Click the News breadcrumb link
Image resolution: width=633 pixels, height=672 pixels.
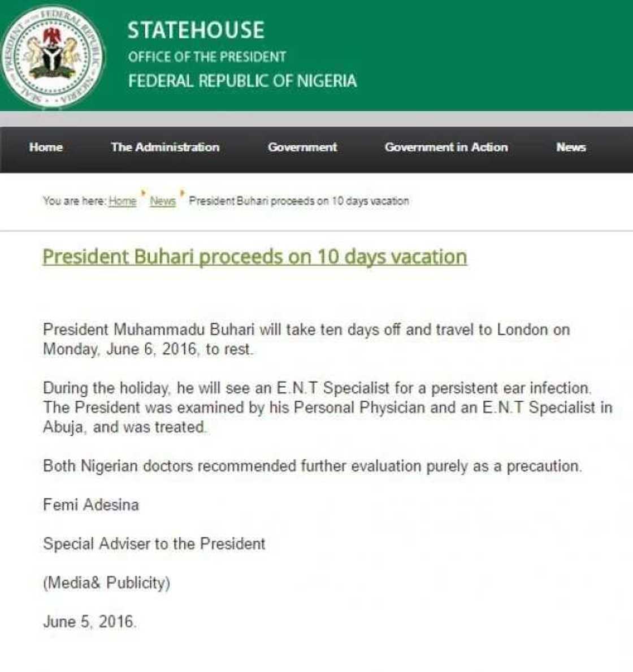pyautogui.click(x=162, y=201)
